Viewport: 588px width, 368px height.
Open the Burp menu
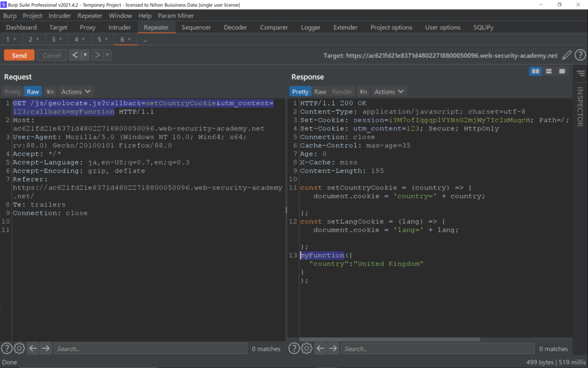(x=10, y=16)
